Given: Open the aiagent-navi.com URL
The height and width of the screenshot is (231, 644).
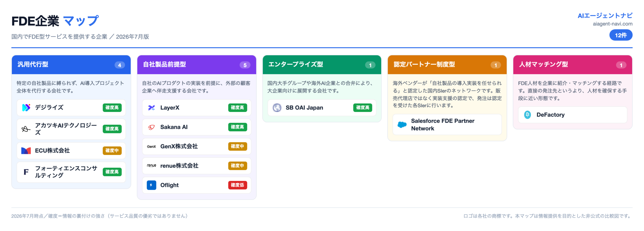Looking at the screenshot, I should [x=612, y=24].
